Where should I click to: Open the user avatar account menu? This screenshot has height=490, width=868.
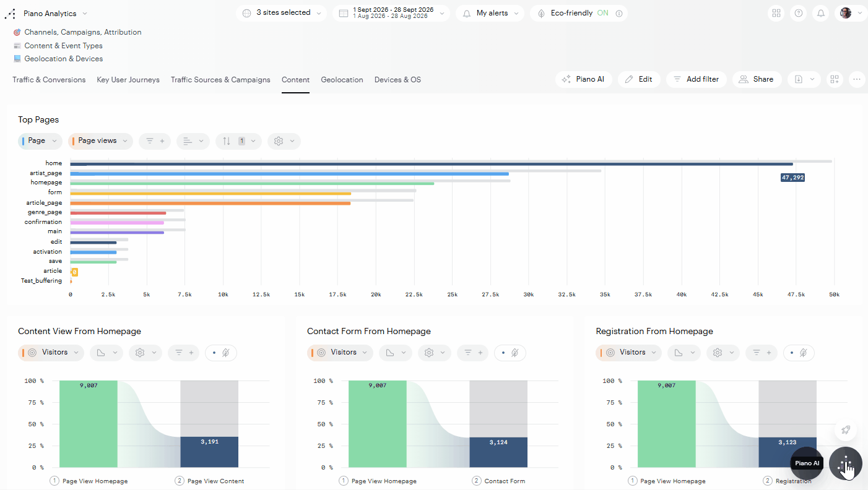851,13
